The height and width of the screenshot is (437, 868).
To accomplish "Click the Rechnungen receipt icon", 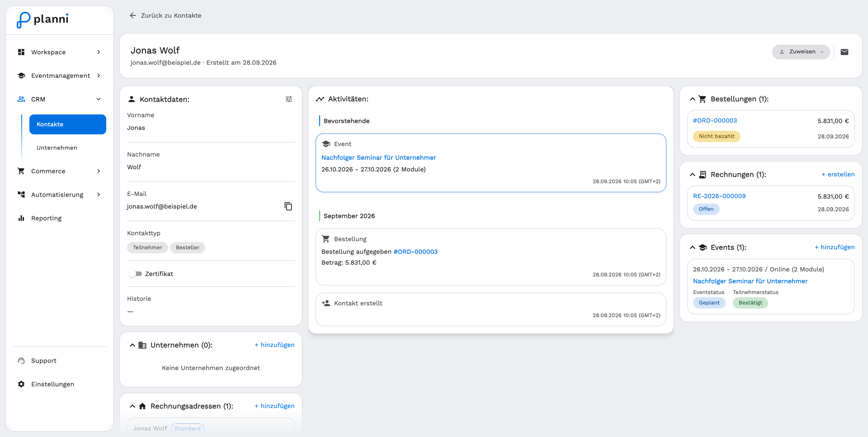I will [703, 175].
